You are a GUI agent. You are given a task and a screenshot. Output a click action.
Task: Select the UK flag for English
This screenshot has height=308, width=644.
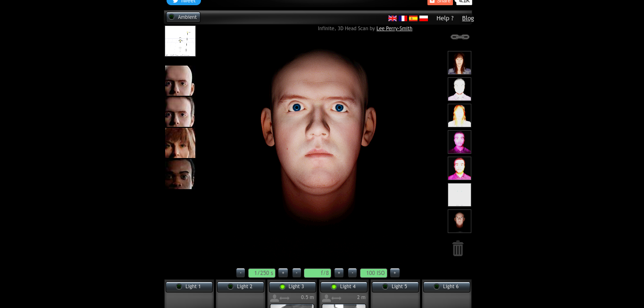[x=393, y=18]
